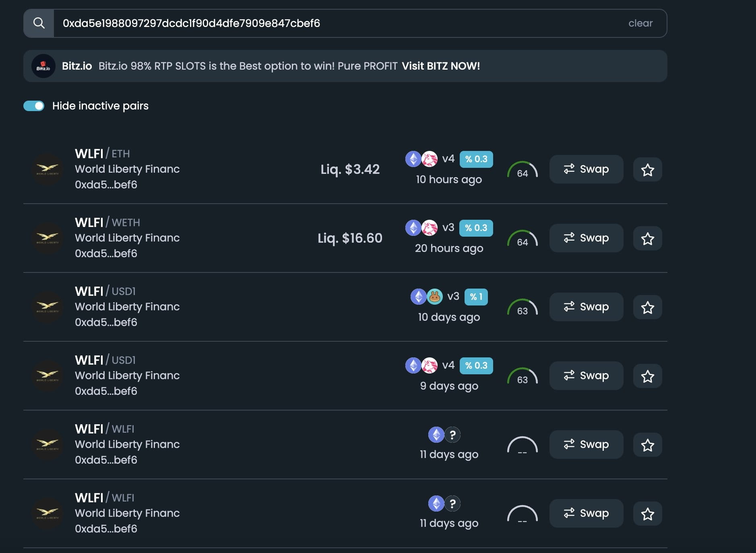Toggle Hide inactive pairs switch
Screen dimensions: 756x553
(x=34, y=106)
